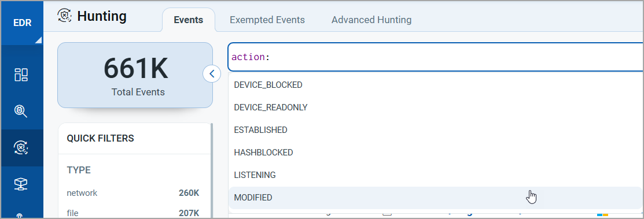644x219 pixels.
Task: Select the DEVICE_READONLY suggestion
Action: pyautogui.click(x=435, y=107)
